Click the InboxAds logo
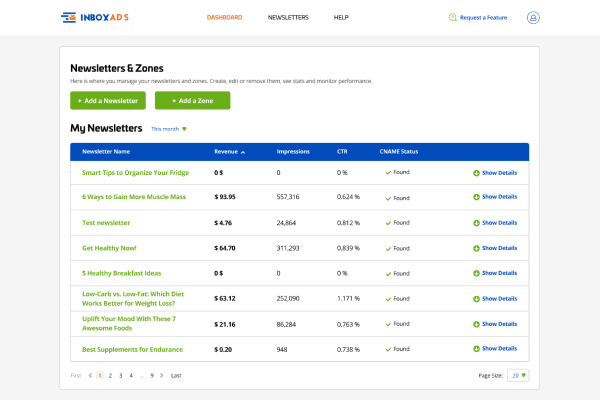The width and height of the screenshot is (600, 400). coord(95,18)
